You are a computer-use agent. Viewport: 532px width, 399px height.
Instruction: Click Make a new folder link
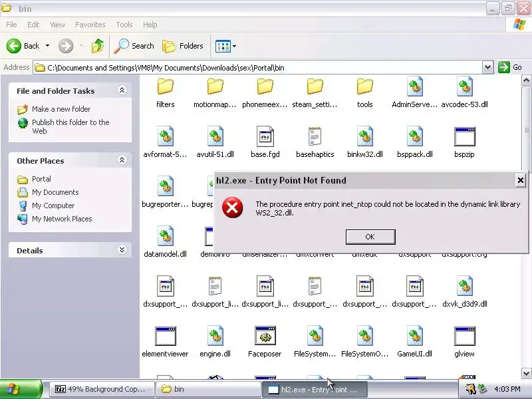(61, 109)
